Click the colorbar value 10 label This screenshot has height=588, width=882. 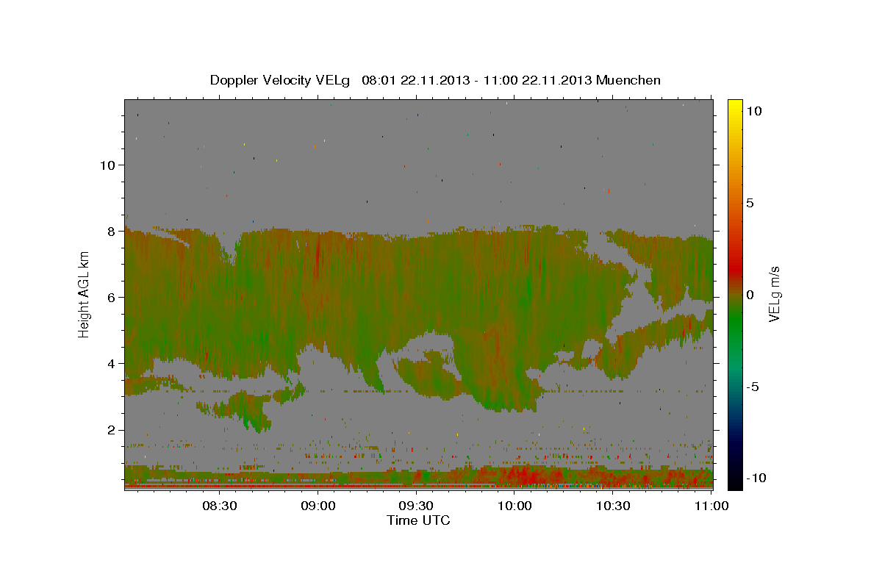(753, 110)
